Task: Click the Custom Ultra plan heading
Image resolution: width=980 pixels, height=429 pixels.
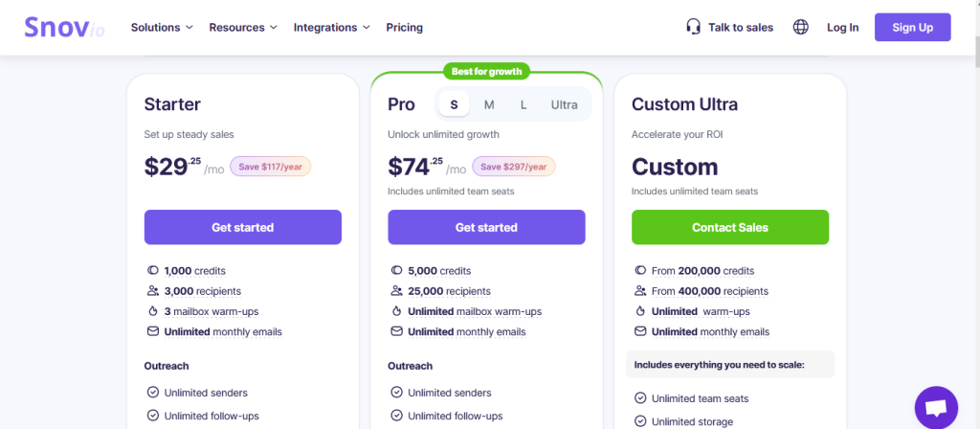Action: click(x=684, y=103)
